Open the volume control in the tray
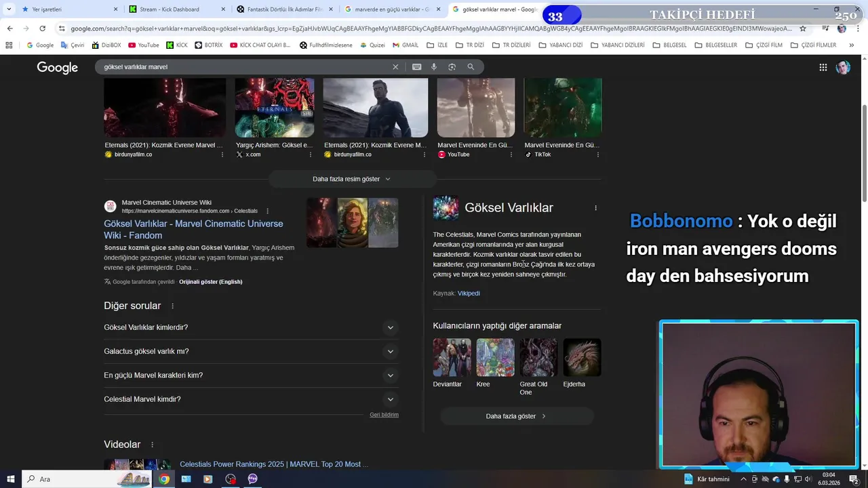This screenshot has width=868, height=488. click(808, 479)
